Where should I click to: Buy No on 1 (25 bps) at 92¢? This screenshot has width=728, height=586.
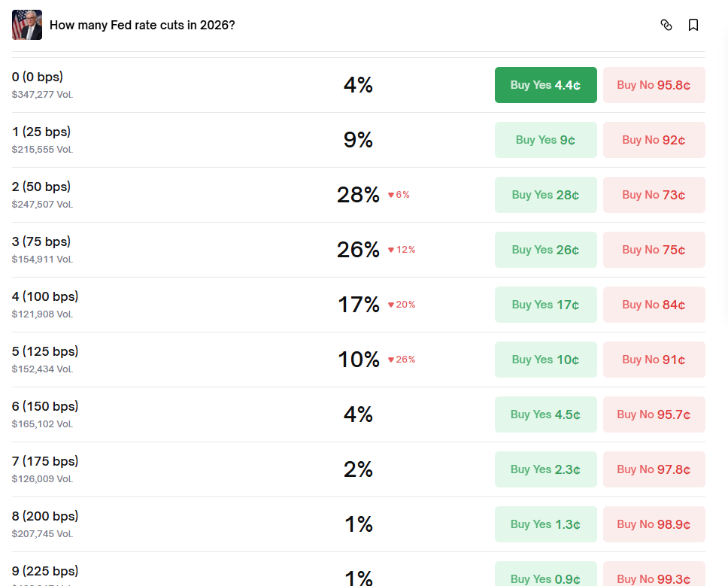[654, 140]
